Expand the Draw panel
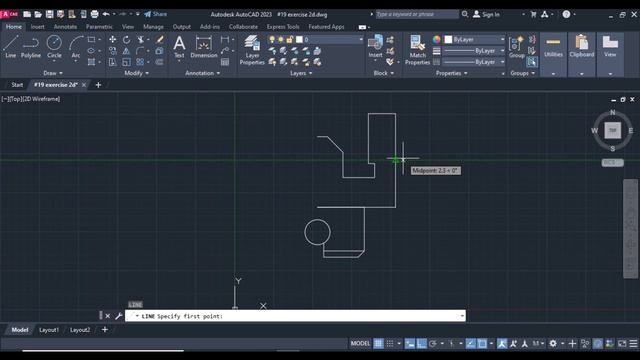This screenshot has width=640, height=360. (53, 73)
